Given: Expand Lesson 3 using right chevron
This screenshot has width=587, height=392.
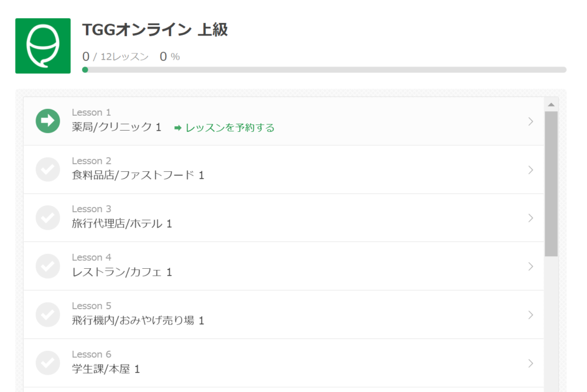Looking at the screenshot, I should [x=530, y=218].
